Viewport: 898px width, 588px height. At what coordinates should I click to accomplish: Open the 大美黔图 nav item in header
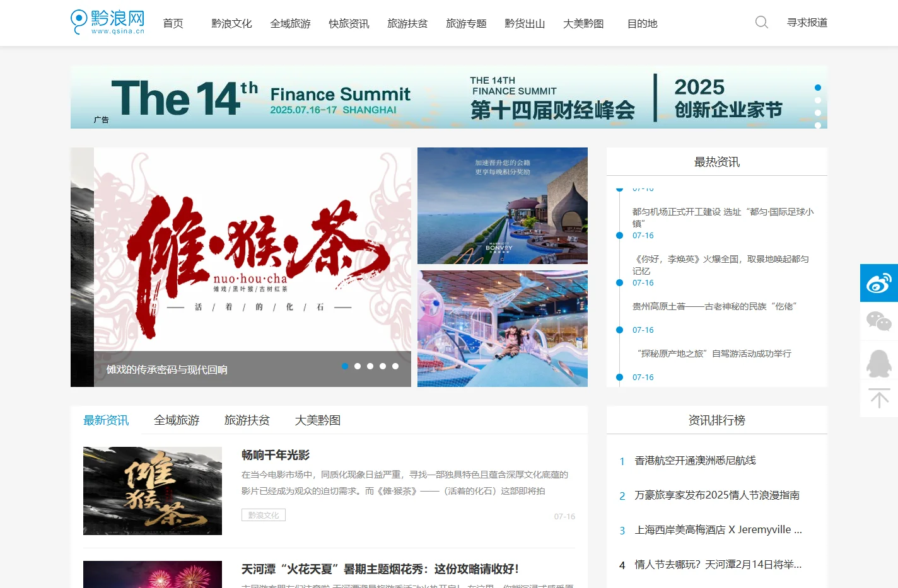(x=583, y=23)
